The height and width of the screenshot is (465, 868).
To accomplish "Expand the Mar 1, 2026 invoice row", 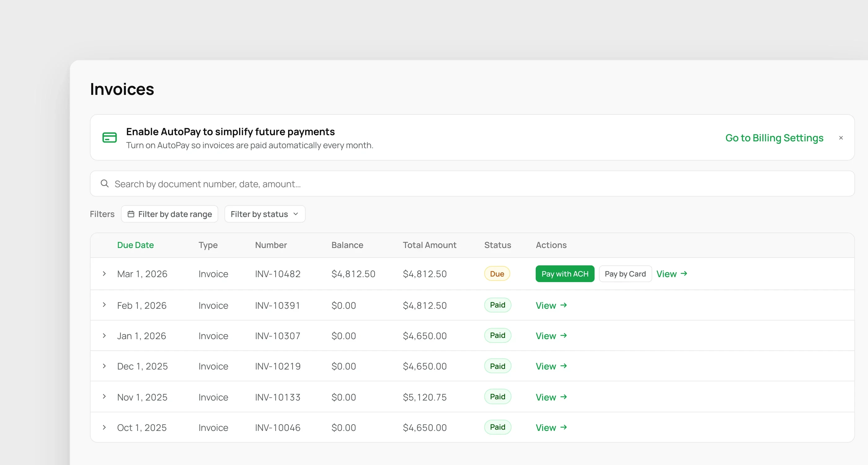I will [x=104, y=274].
